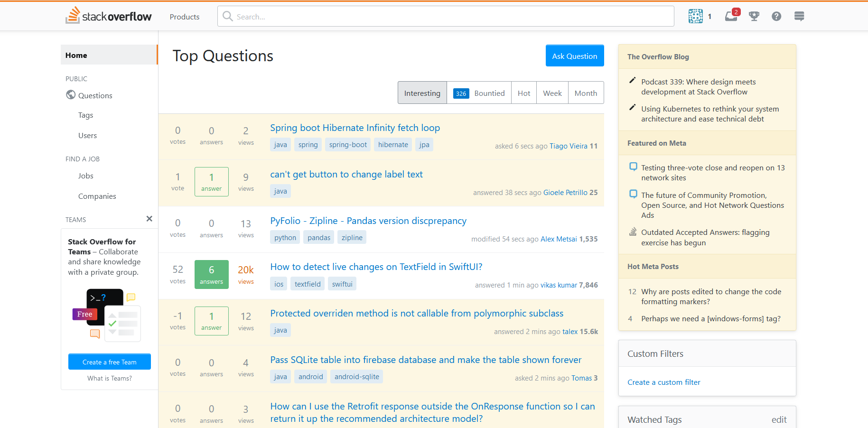Open the achievements trophy icon

pyautogui.click(x=754, y=16)
